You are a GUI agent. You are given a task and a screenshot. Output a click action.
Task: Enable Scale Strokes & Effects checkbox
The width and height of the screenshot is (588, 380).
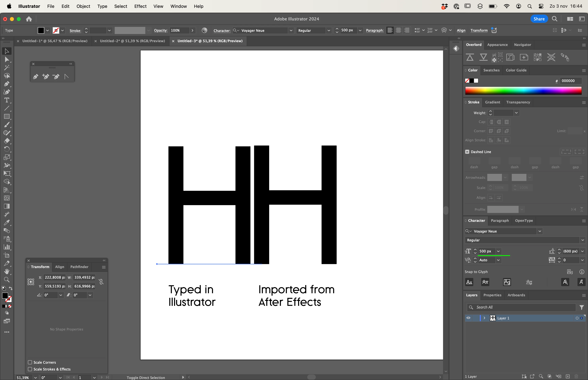(x=30, y=369)
